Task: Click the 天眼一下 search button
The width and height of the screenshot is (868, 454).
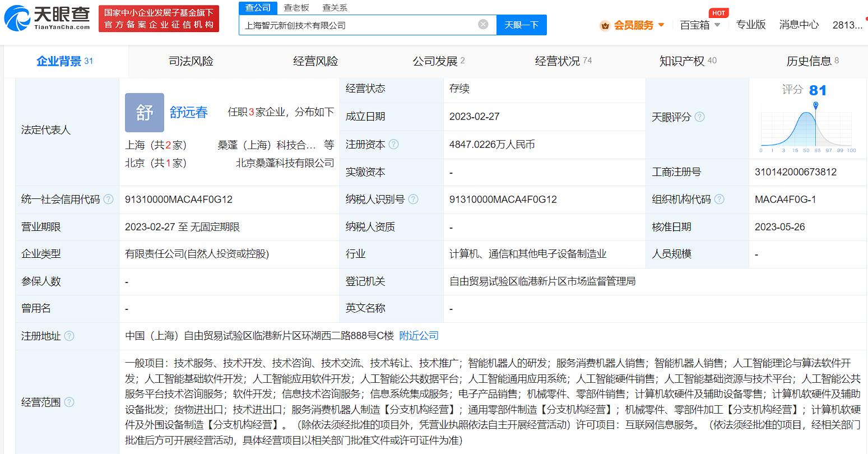Action: click(521, 25)
